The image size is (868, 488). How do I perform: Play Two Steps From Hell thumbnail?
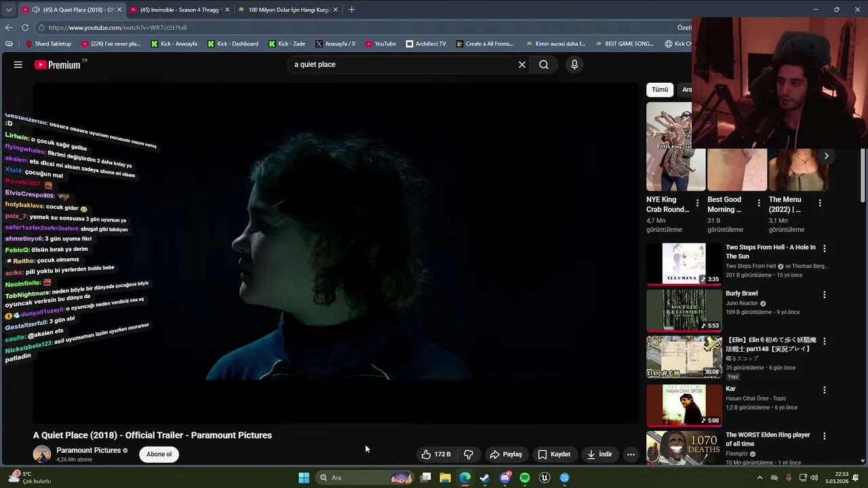(x=684, y=264)
